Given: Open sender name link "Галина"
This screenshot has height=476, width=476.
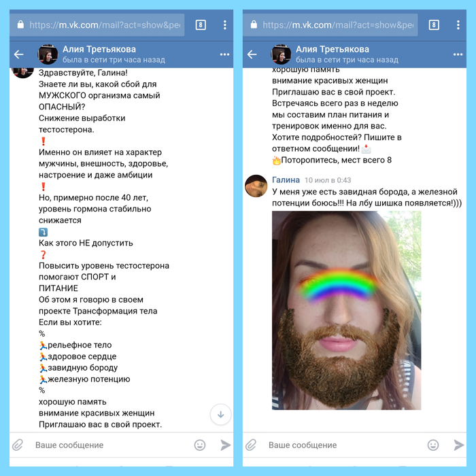Looking at the screenshot, I should tap(286, 180).
